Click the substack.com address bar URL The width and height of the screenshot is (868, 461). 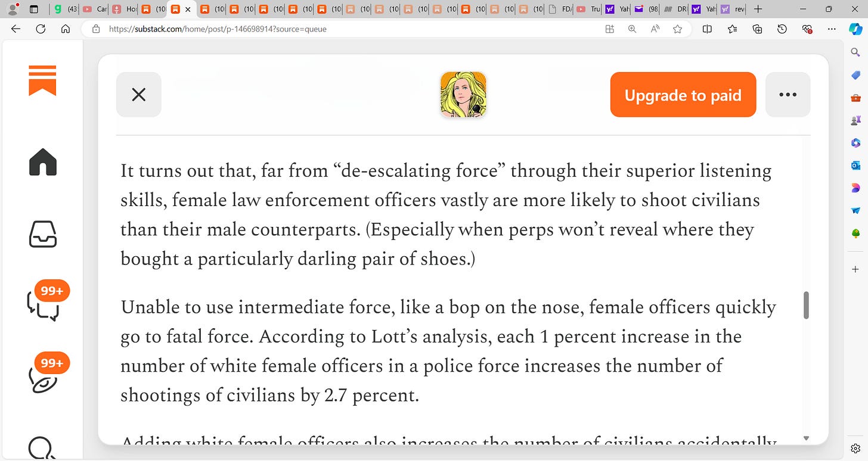[x=218, y=29]
